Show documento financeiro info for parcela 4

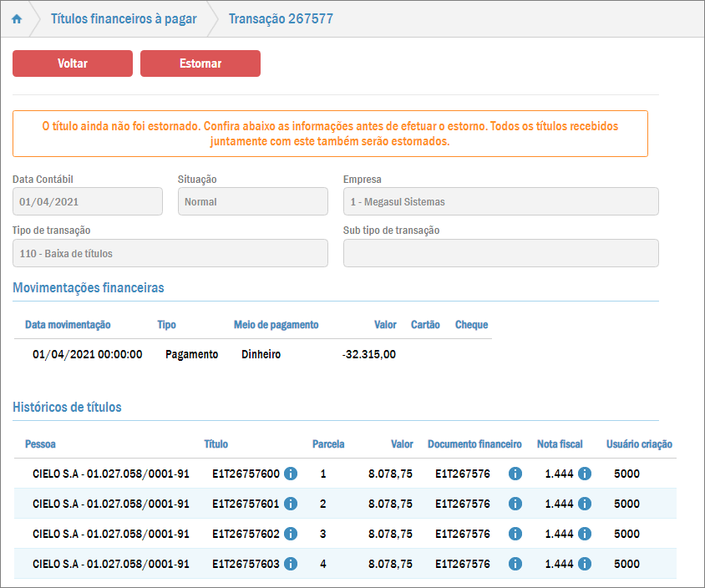515,564
